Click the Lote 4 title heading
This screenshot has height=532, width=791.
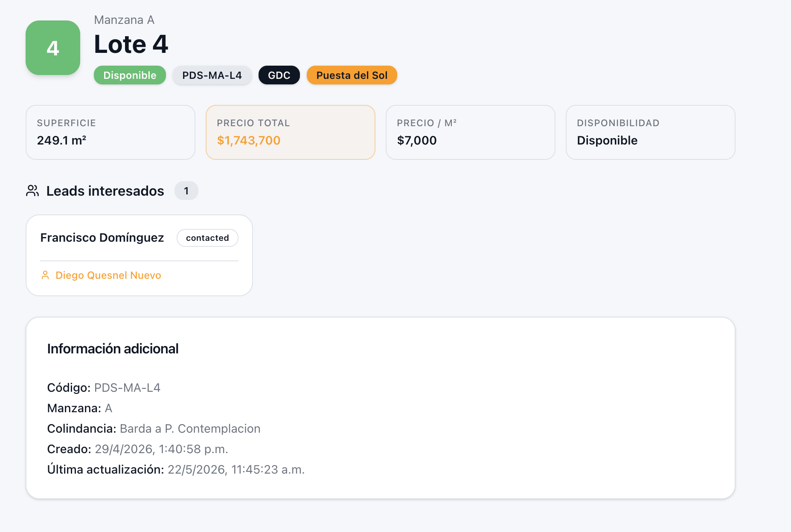(x=131, y=44)
